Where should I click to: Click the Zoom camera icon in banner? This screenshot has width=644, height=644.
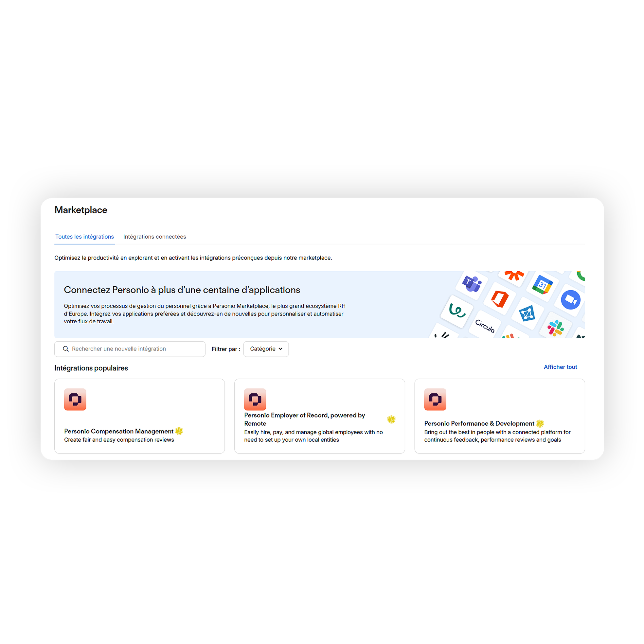coord(570,300)
